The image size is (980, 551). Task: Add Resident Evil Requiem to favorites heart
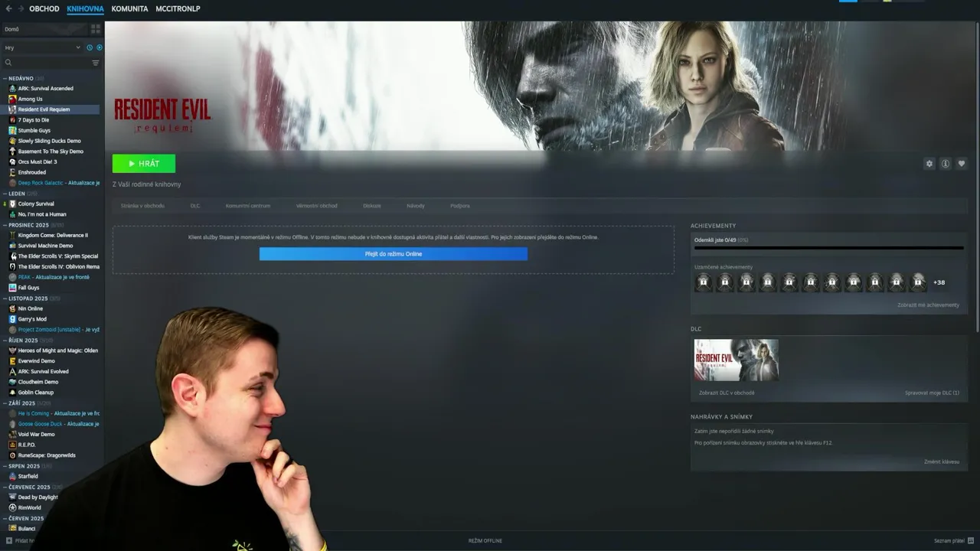(x=962, y=164)
